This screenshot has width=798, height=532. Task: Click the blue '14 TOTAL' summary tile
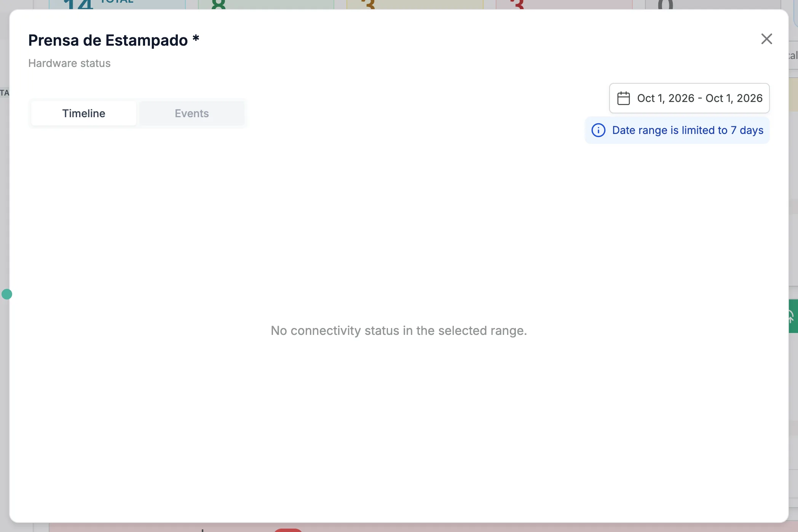pyautogui.click(x=117, y=5)
